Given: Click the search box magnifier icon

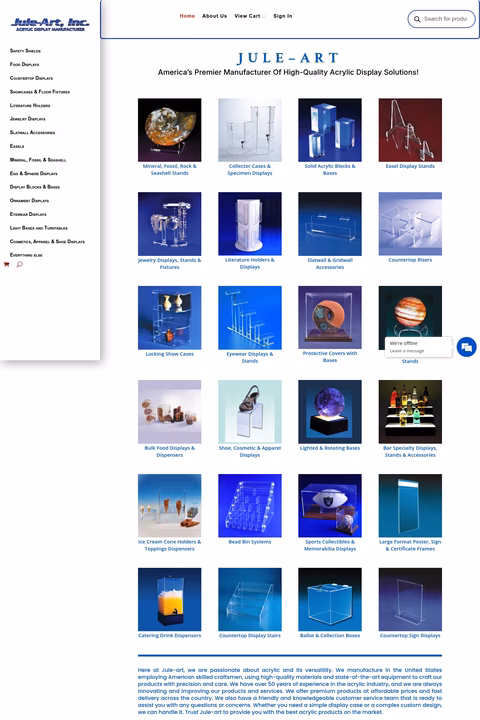Looking at the screenshot, I should (417, 19).
